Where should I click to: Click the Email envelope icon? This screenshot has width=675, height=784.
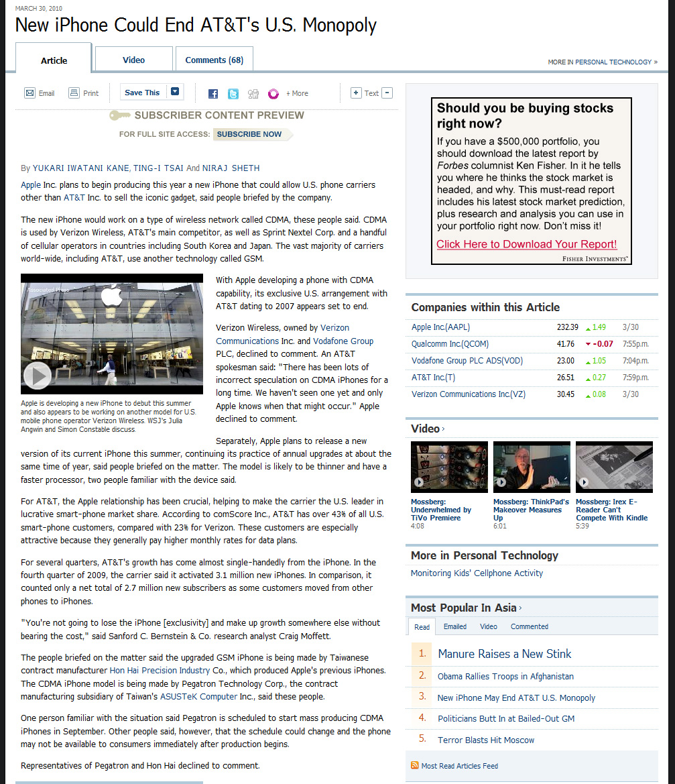[x=29, y=93]
